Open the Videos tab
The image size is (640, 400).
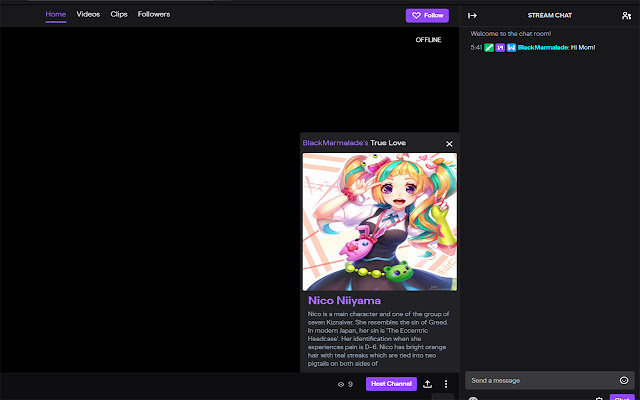coord(88,14)
